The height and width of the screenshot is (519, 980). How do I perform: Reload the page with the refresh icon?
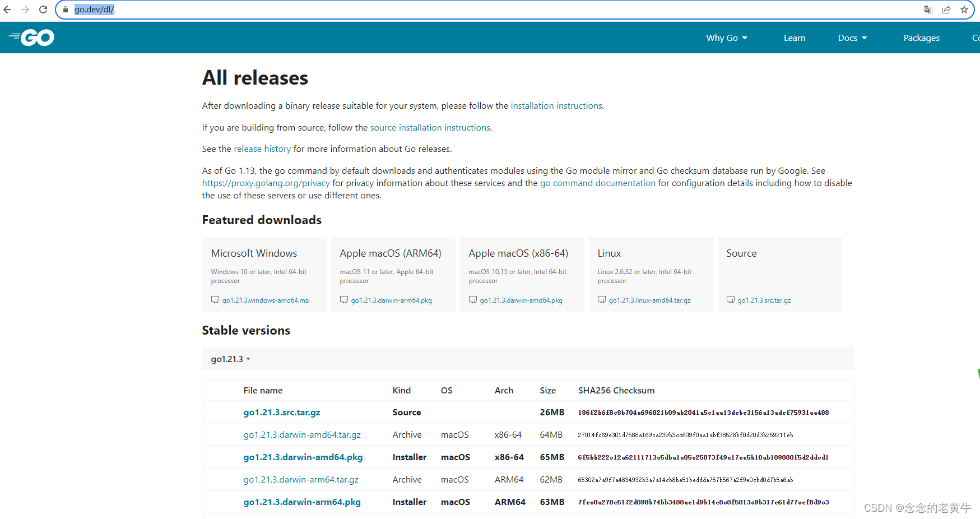(x=43, y=10)
